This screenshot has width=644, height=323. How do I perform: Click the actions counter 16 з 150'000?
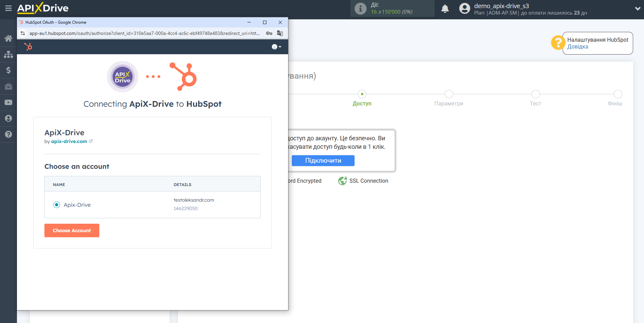pyautogui.click(x=391, y=12)
